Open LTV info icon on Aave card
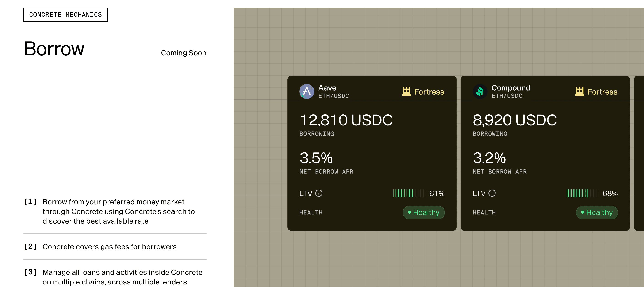This screenshot has width=644, height=287. pyautogui.click(x=319, y=193)
